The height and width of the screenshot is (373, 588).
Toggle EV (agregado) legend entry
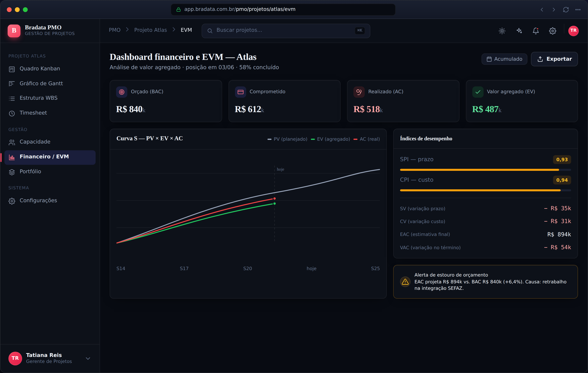click(x=330, y=139)
